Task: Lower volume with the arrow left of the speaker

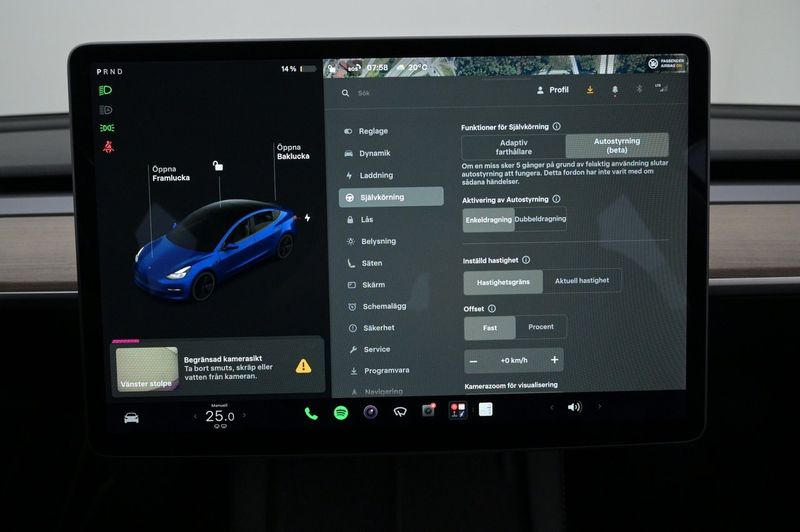Action: (552, 408)
